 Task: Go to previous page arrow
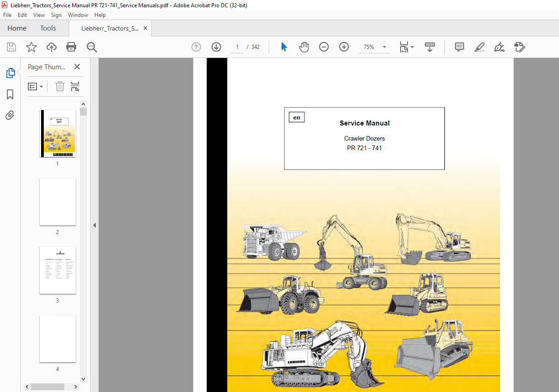point(196,47)
